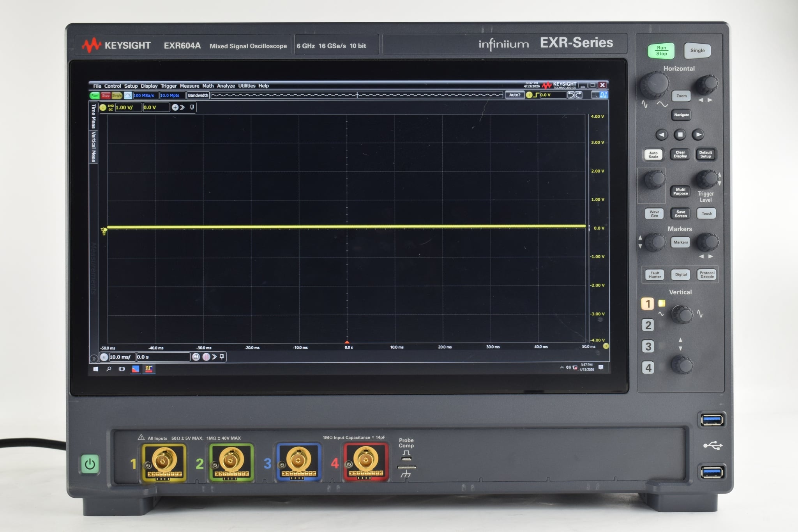Expand the horizontal toolbar double chevron

[214, 357]
